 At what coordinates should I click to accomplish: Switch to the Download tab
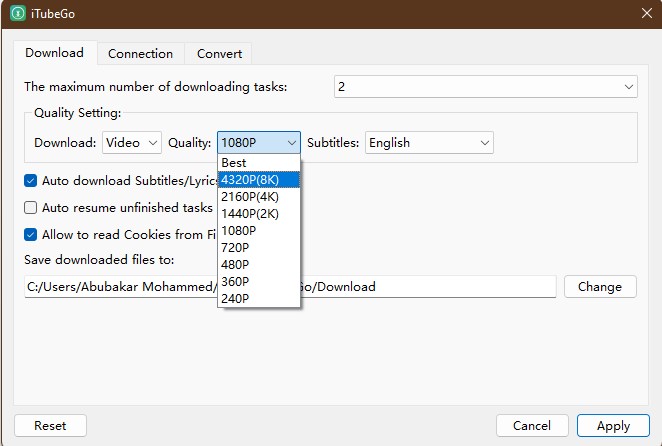coord(54,53)
